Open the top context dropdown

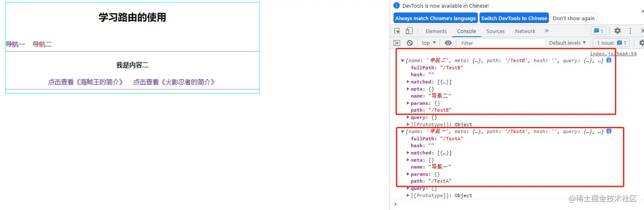(x=428, y=43)
